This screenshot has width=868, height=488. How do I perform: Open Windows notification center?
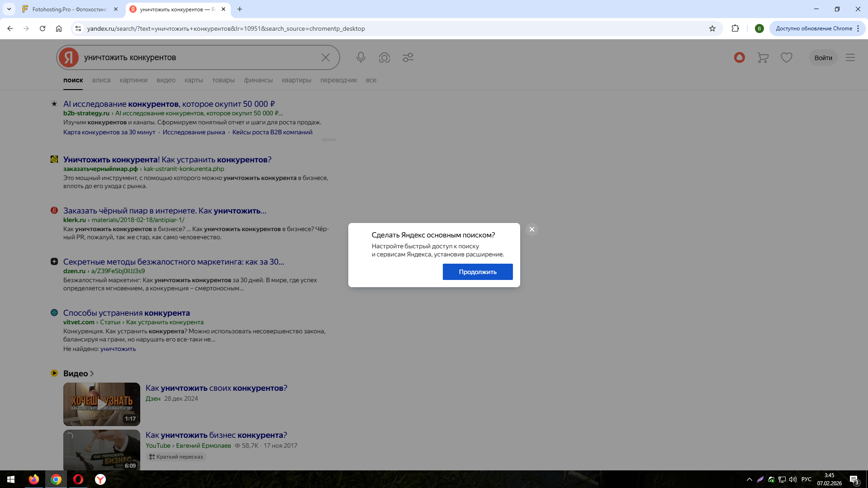pos(854,479)
